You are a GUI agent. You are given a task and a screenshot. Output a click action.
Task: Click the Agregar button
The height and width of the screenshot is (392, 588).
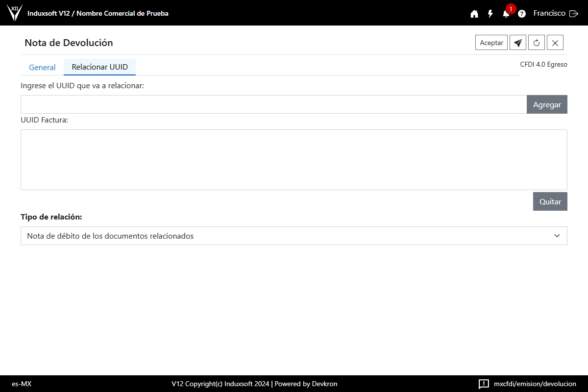point(547,104)
